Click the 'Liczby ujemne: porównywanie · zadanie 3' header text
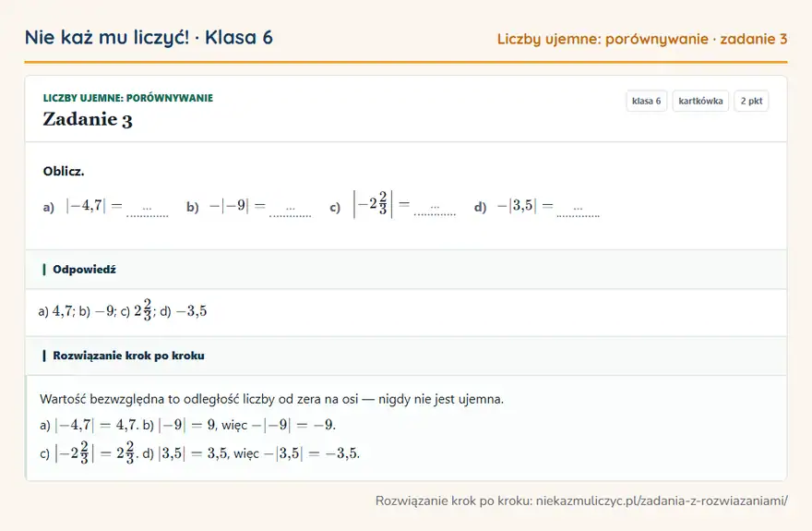This screenshot has height=531, width=812. [x=642, y=39]
